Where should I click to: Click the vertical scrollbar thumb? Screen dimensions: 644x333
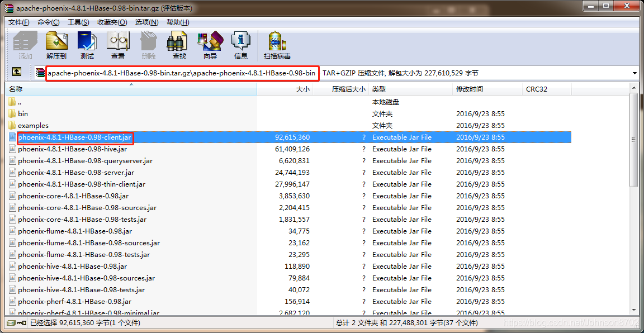(x=634, y=140)
